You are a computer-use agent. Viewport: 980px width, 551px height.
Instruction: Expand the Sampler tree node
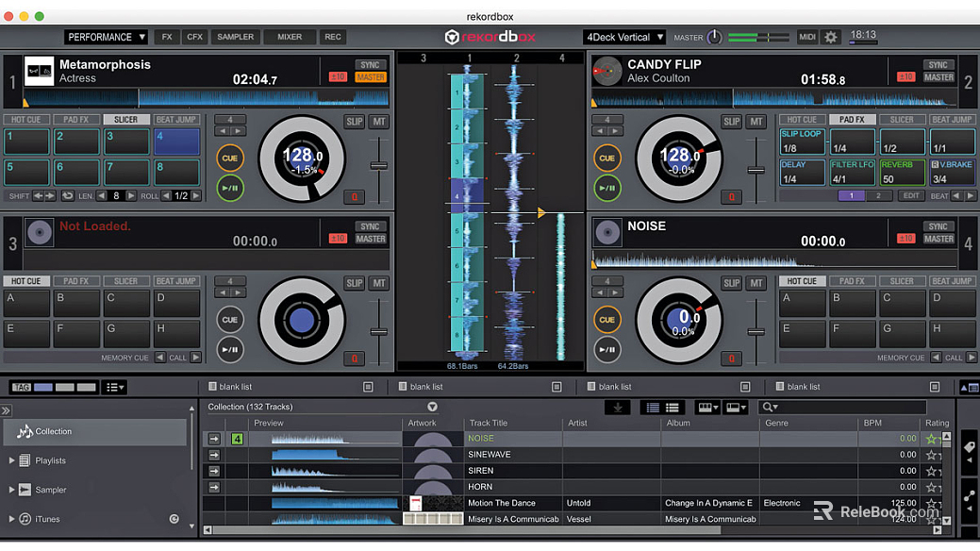point(11,490)
